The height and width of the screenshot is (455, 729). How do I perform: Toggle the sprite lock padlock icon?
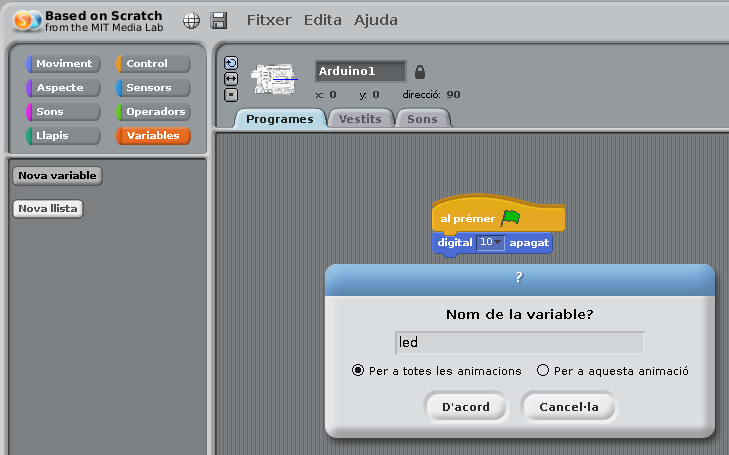coord(420,72)
